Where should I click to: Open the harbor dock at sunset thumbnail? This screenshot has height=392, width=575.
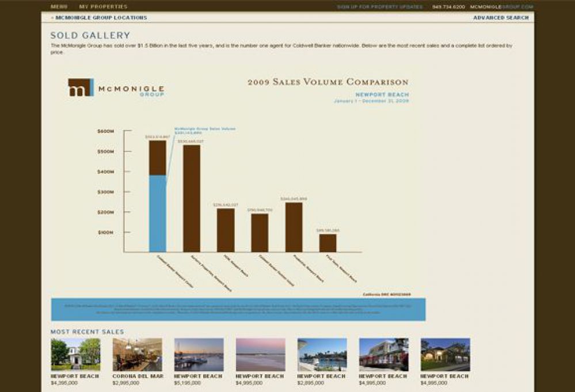click(x=199, y=355)
